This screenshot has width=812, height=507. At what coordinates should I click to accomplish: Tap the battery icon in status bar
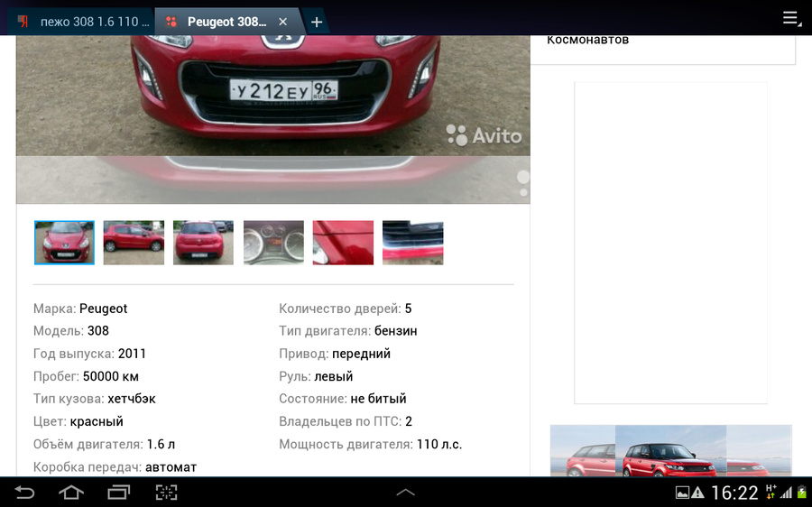coord(802,493)
